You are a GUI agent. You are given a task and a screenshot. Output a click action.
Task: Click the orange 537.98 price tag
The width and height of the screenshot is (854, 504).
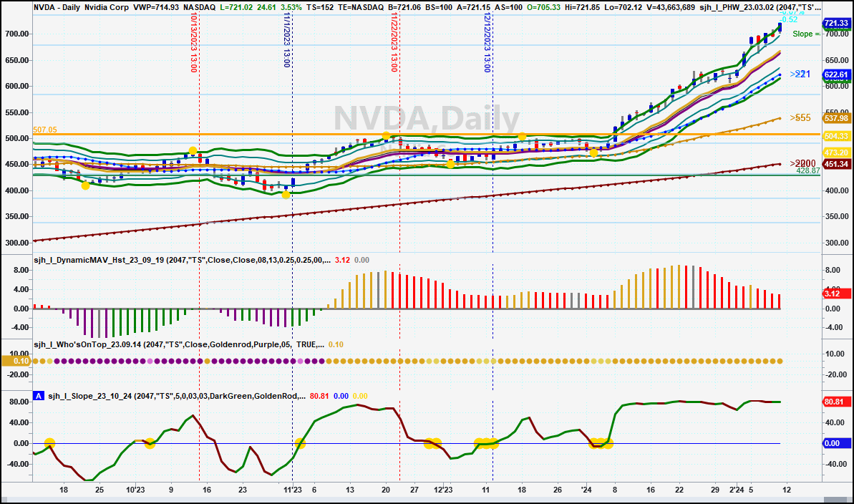tap(836, 118)
